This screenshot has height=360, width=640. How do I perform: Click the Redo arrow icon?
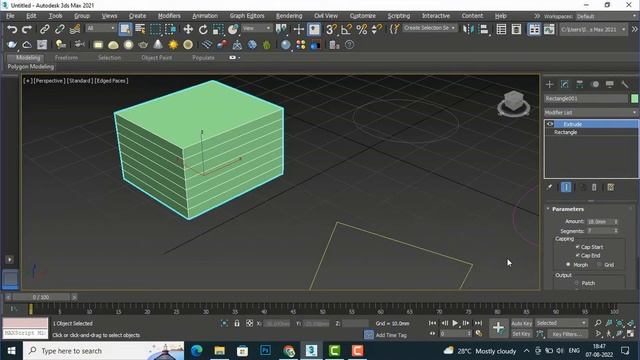point(27,29)
